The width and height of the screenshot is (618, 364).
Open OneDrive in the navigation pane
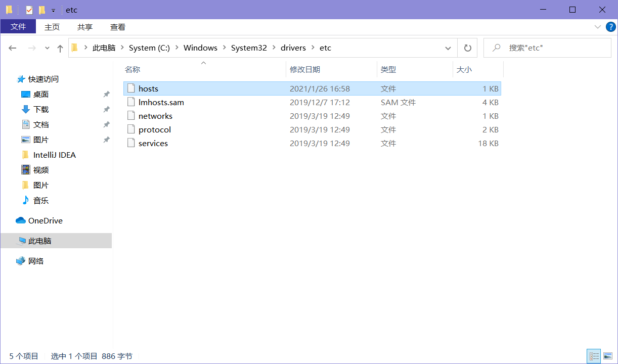click(x=45, y=220)
